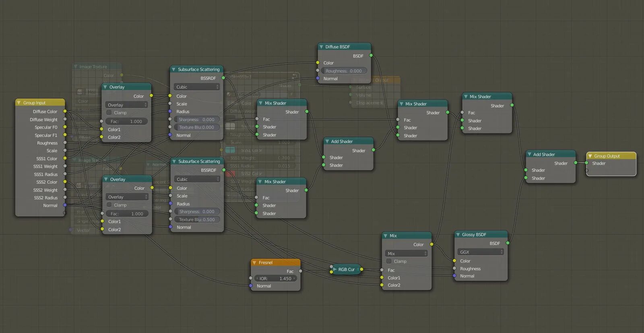
Task: Select the Fresnel node by its orange header
Action: (x=276, y=263)
